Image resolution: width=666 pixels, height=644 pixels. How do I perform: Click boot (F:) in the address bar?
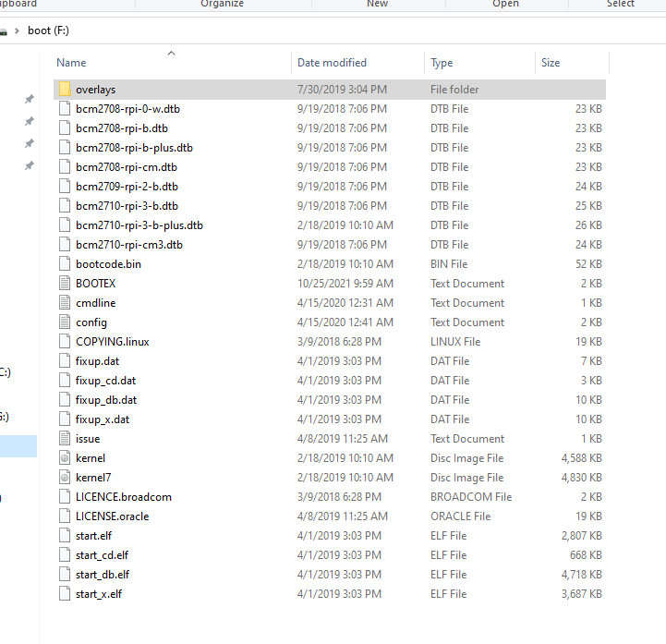(48, 30)
